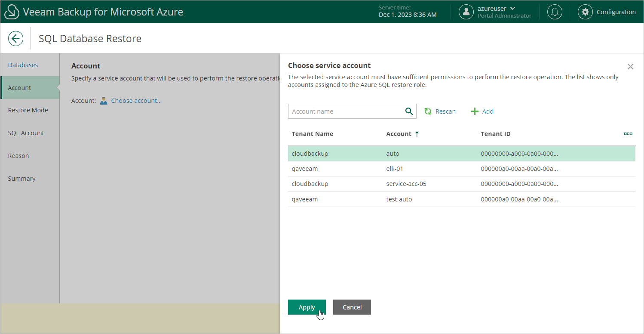The height and width of the screenshot is (334, 644).
Task: Click cloudbackup tenant in auto row
Action: tap(310, 154)
